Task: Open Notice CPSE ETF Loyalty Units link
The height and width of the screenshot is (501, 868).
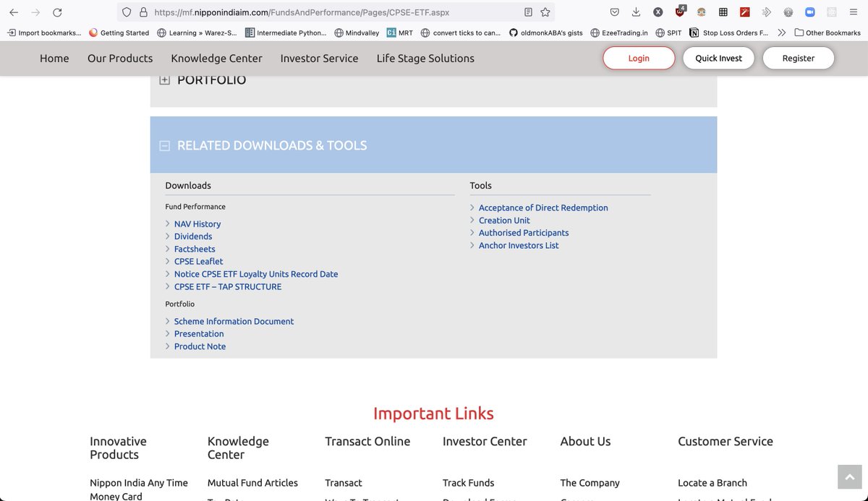Action: [x=256, y=274]
